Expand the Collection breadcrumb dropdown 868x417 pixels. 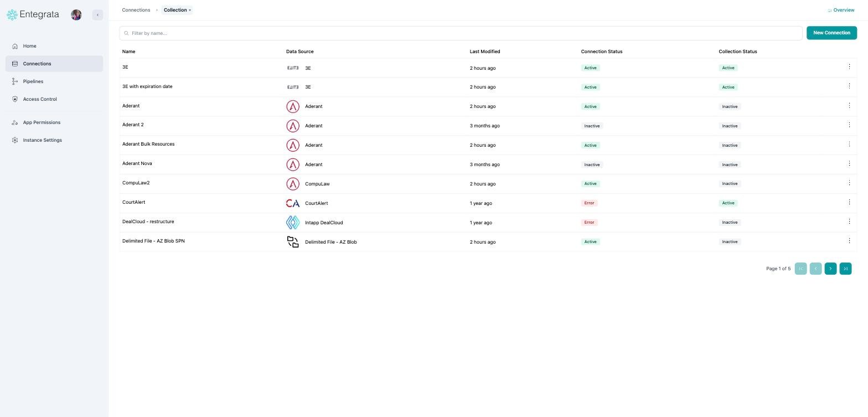pyautogui.click(x=177, y=10)
